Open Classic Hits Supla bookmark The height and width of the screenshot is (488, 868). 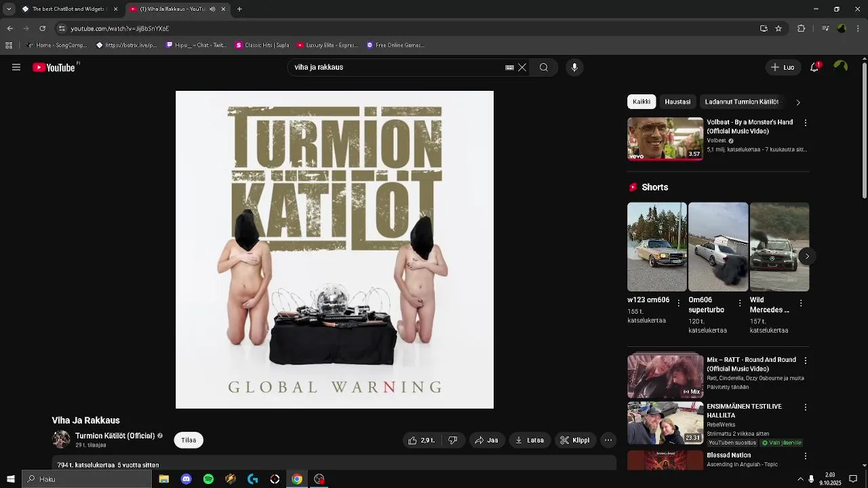pyautogui.click(x=262, y=45)
